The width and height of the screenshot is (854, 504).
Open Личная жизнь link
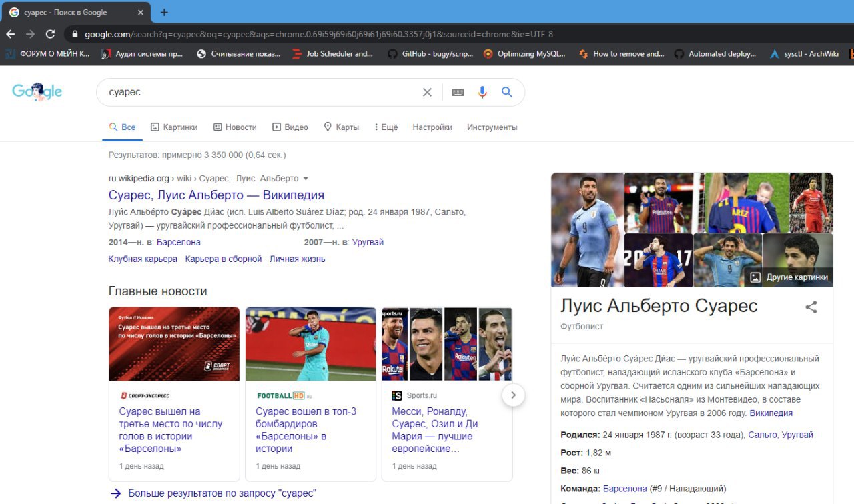click(x=298, y=259)
